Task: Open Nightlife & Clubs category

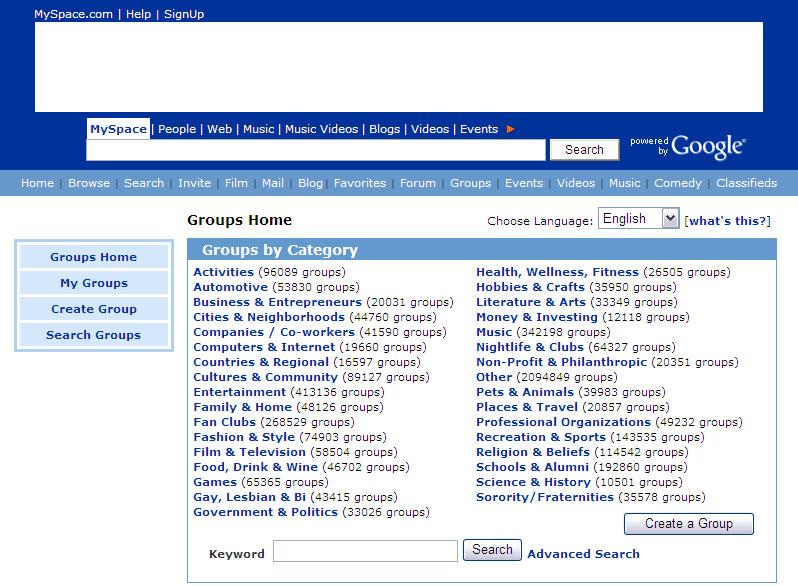Action: 530,347
